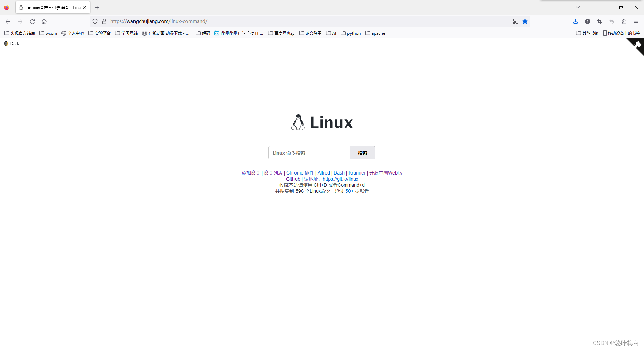Viewport: 644px width, 349px height.
Task: Toggle the bookmark star for this page
Action: tap(525, 21)
